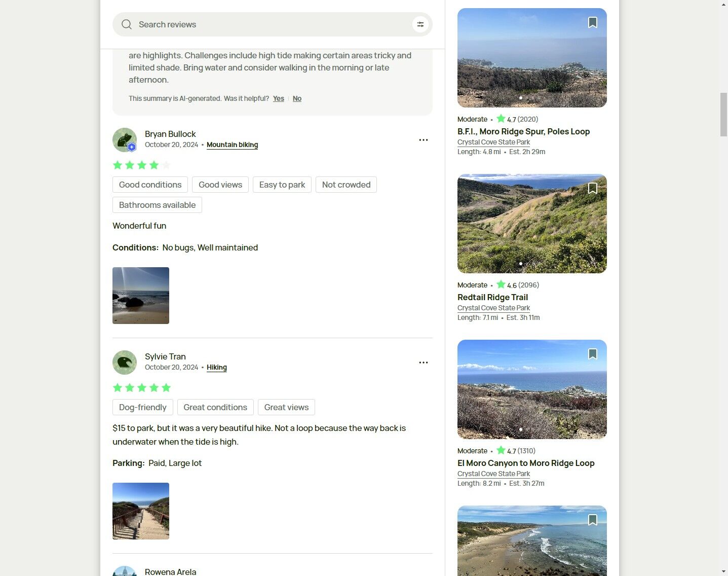728x576 pixels.
Task: Click the '4.6 (2096)' rating text
Action: [x=523, y=285]
